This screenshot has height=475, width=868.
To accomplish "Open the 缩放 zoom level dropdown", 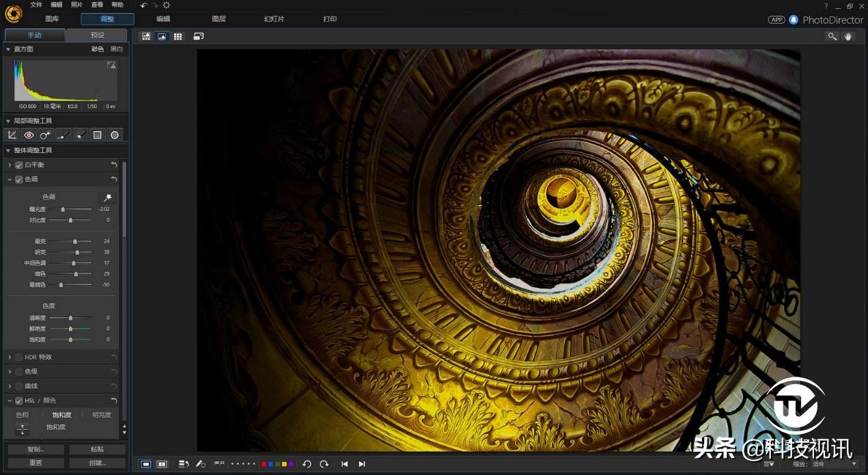I will [x=835, y=464].
